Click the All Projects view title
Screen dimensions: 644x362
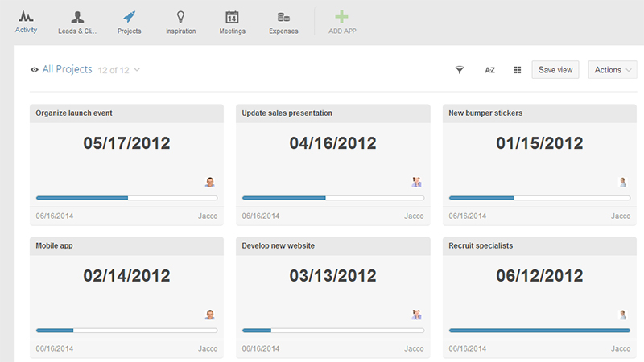pyautogui.click(x=68, y=70)
